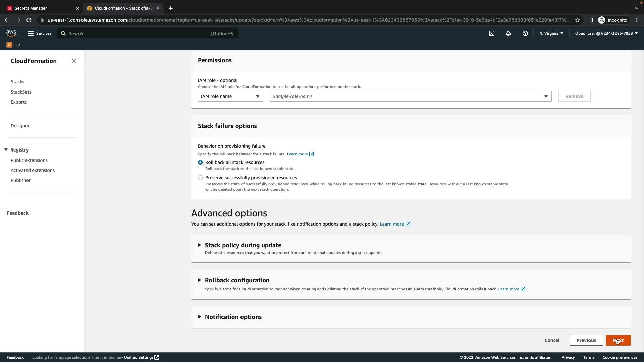Select Roll back all stack resources
This screenshot has width=644, height=362.
coord(200,162)
